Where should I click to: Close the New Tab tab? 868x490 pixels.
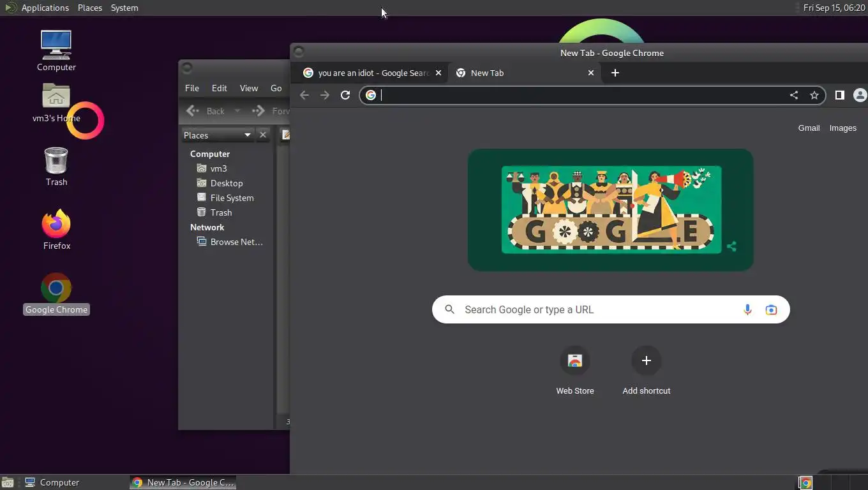591,73
